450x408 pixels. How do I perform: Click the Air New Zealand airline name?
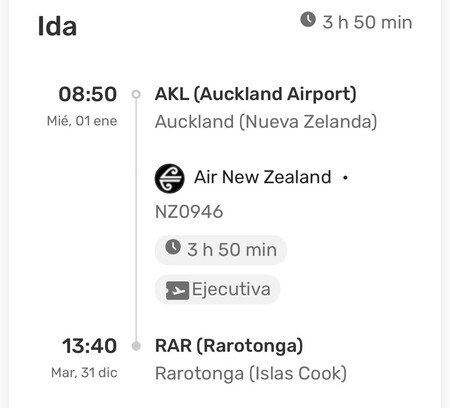[263, 177]
